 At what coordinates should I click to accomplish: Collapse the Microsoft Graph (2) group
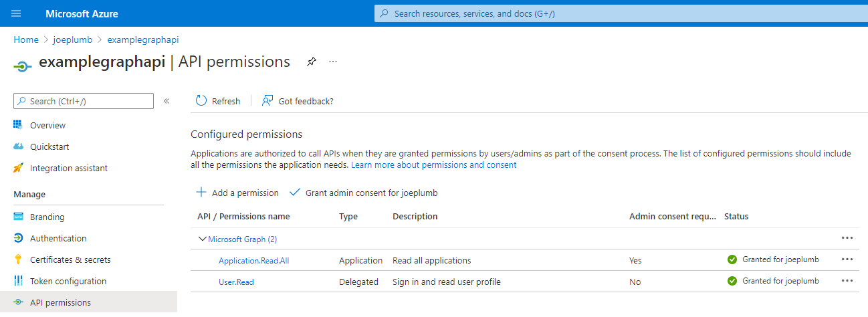[x=202, y=239]
